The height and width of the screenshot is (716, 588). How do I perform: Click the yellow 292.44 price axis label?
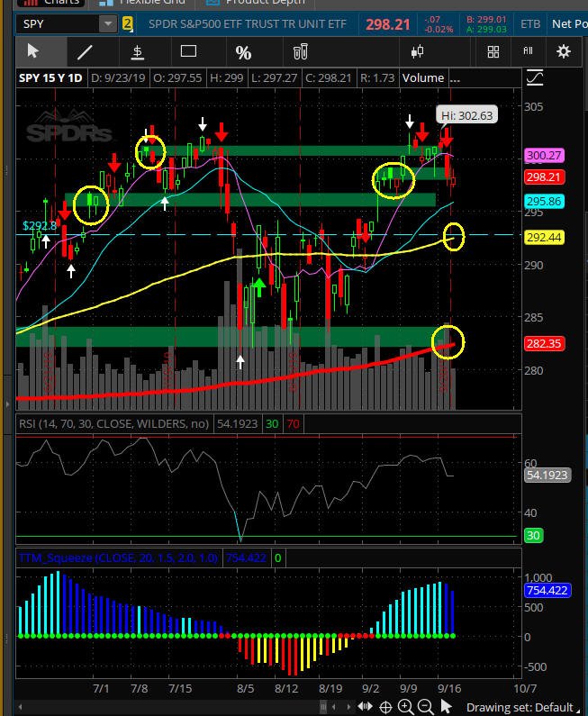tap(544, 238)
